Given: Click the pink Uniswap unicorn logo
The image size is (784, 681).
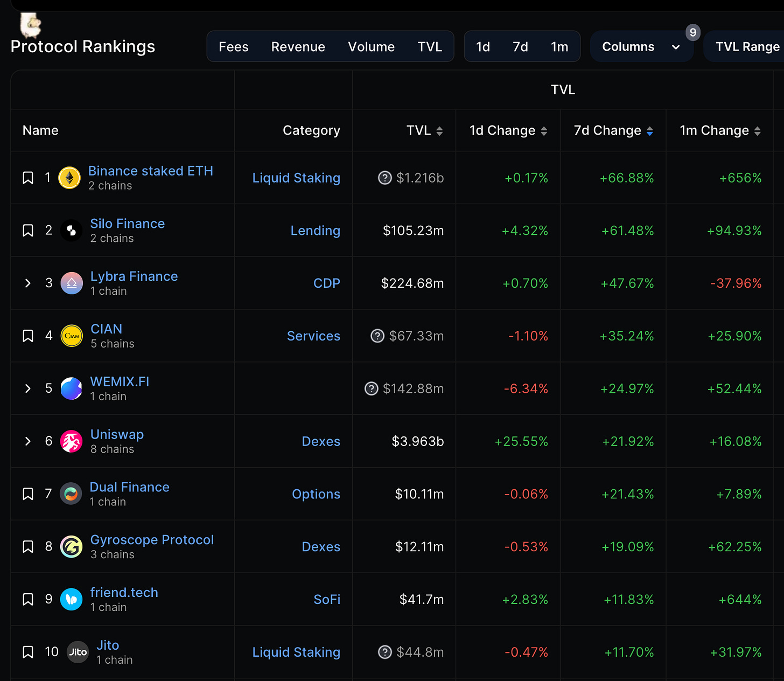Looking at the screenshot, I should click(71, 441).
